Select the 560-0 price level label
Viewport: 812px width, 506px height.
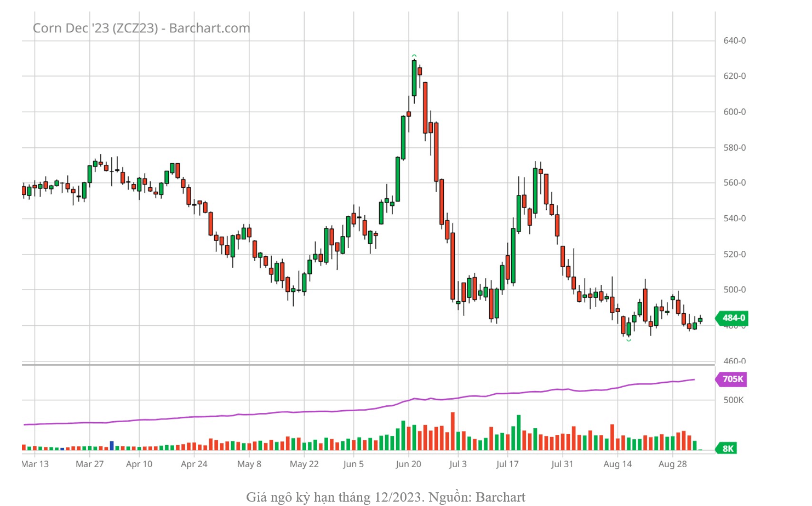735,183
